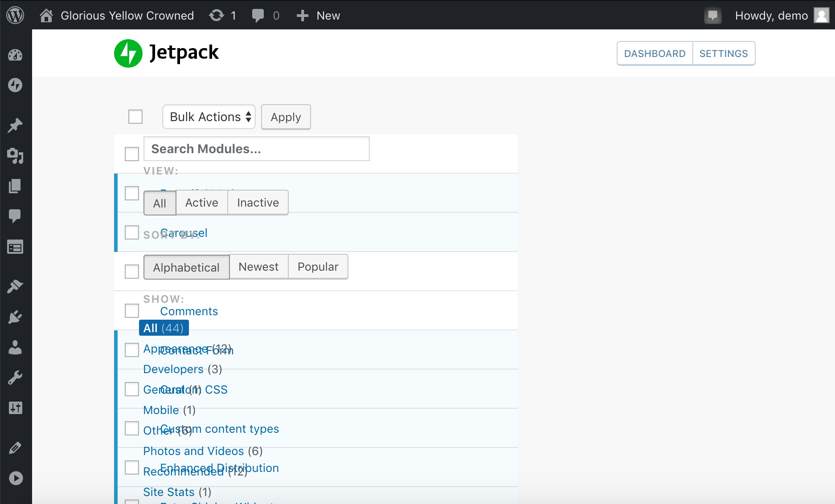Click the plus icon to add new content
Screen dimensions: 835x504
(x=303, y=16)
